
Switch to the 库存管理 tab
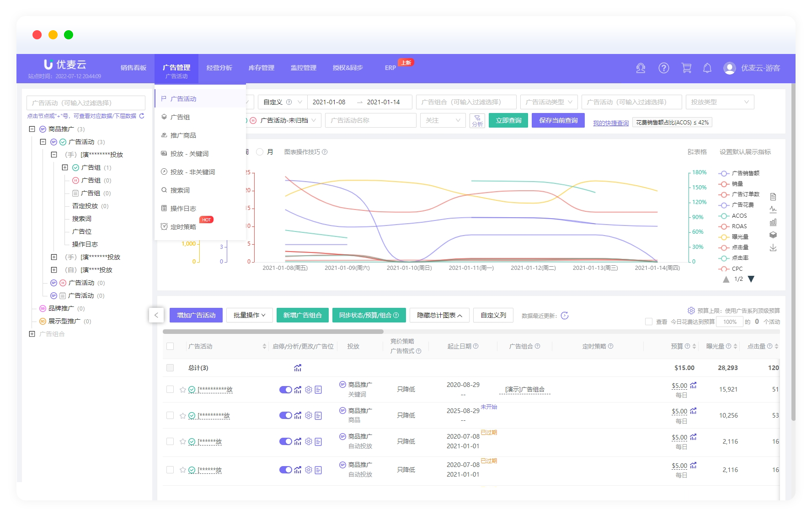[x=261, y=68]
